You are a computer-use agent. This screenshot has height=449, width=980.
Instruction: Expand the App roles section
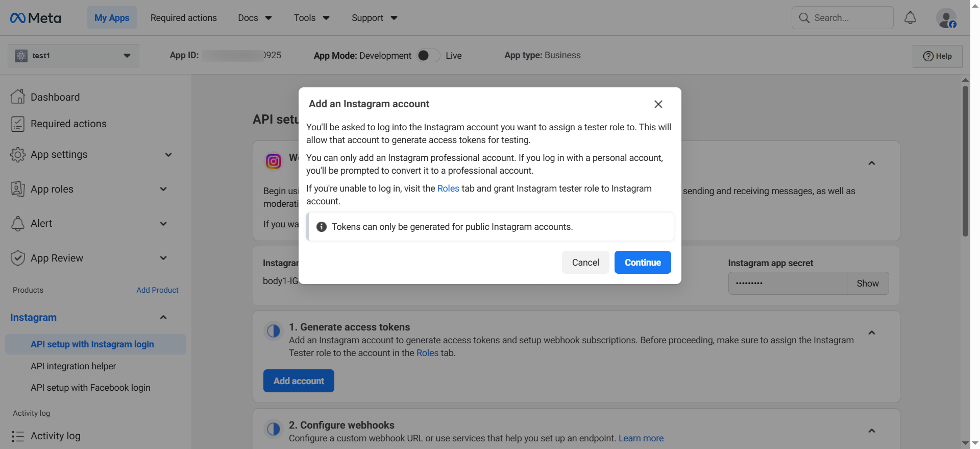(163, 189)
